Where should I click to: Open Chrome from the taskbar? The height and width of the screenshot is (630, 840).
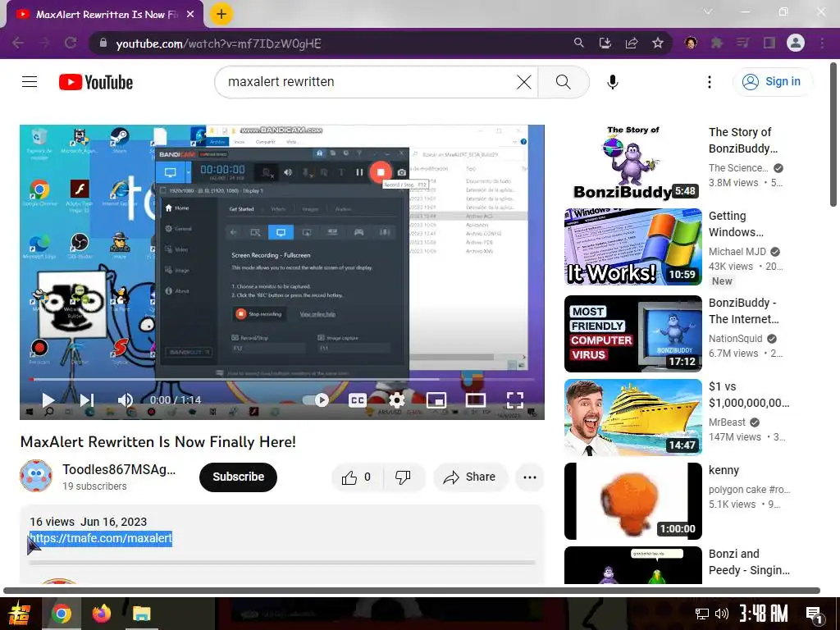pos(61,614)
